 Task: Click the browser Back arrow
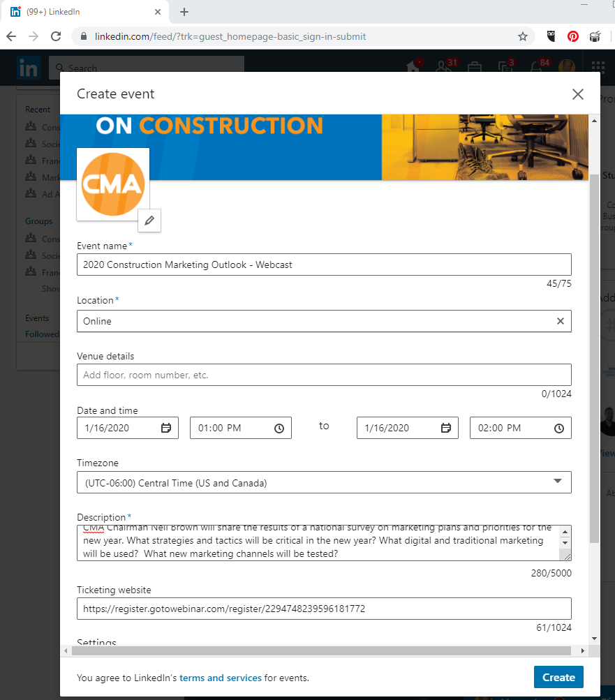12,36
